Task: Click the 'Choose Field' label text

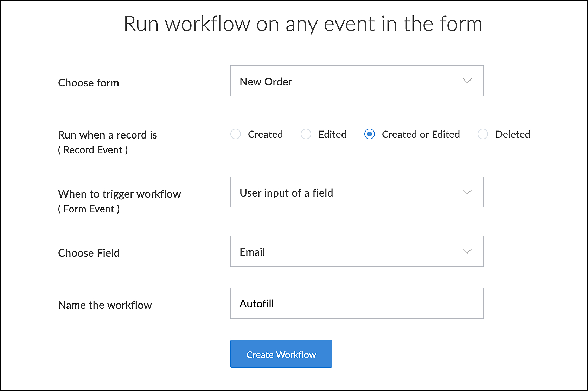Action: coord(89,253)
